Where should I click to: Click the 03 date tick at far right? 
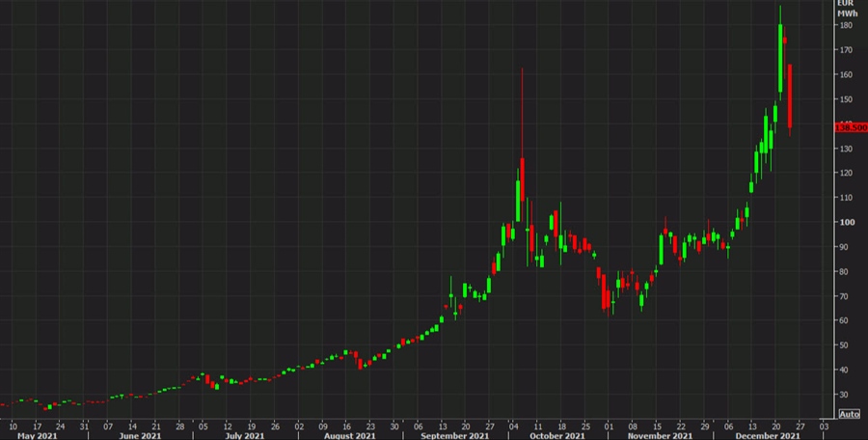tap(823, 425)
